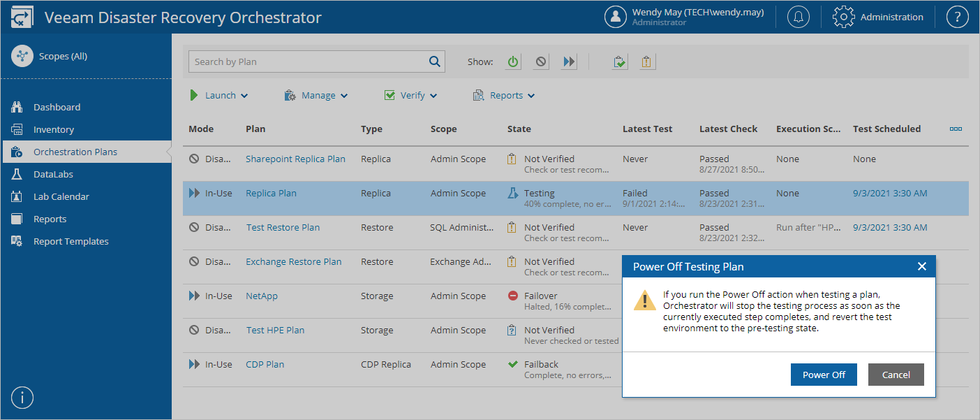980x420 pixels.
Task: Open the help question mark icon
Action: point(957,17)
